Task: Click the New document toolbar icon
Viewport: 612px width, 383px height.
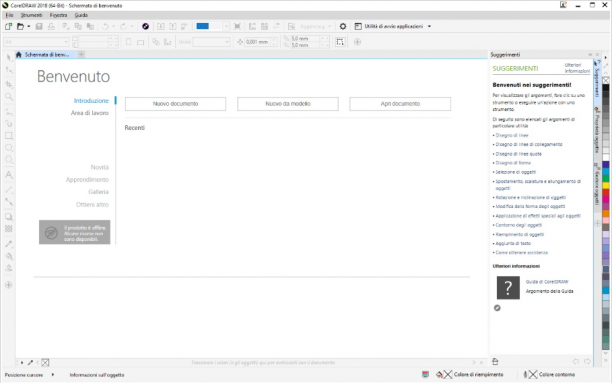Action: [x=8, y=27]
